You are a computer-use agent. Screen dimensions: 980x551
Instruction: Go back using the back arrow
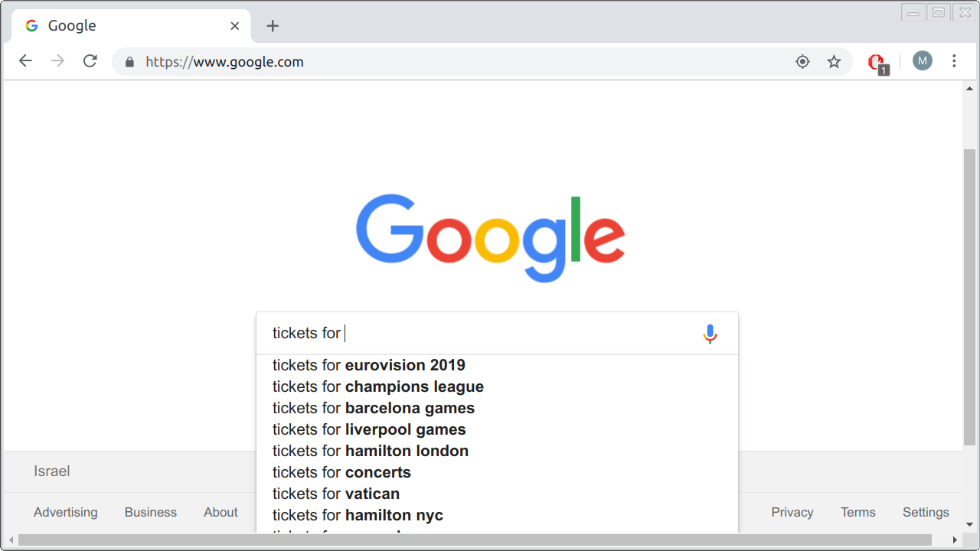(25, 60)
